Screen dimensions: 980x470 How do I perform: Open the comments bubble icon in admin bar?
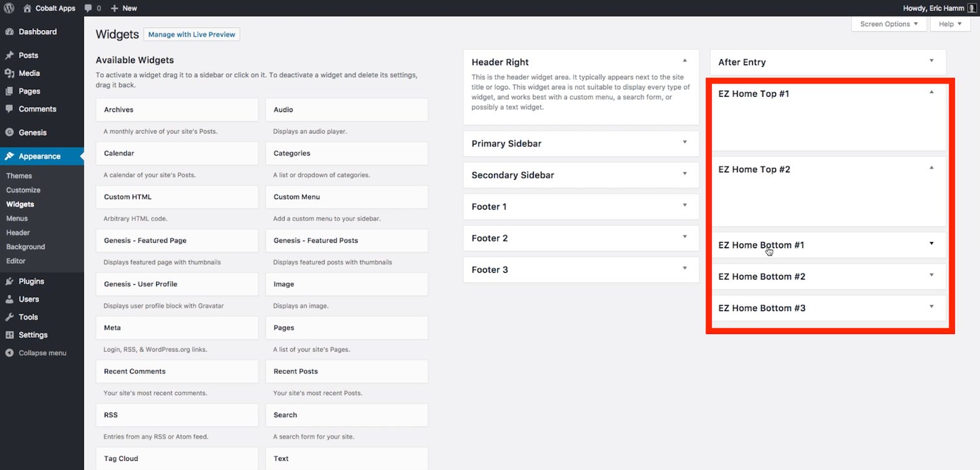pyautogui.click(x=88, y=8)
